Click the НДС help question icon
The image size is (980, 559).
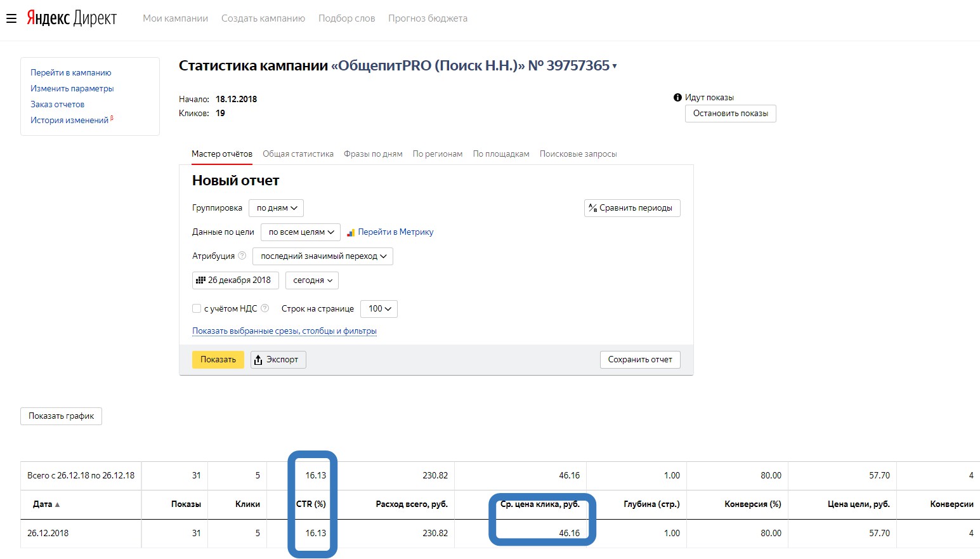(265, 308)
